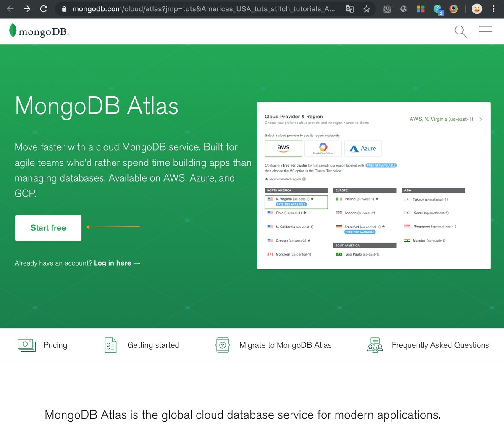
Task: Open the colorful squares extension
Action: pos(420,9)
